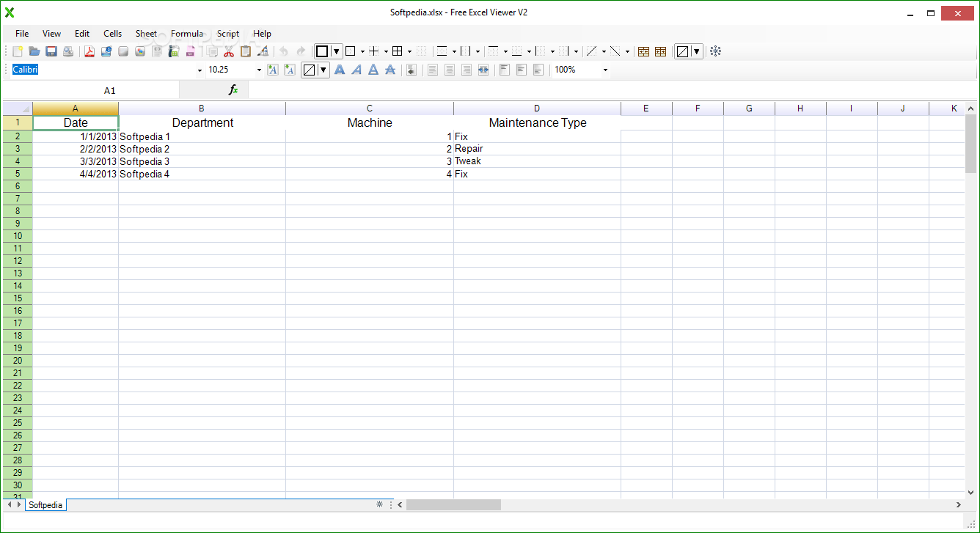The height and width of the screenshot is (533, 980).
Task: Open the 100% zoom level dropdown
Action: coord(604,70)
